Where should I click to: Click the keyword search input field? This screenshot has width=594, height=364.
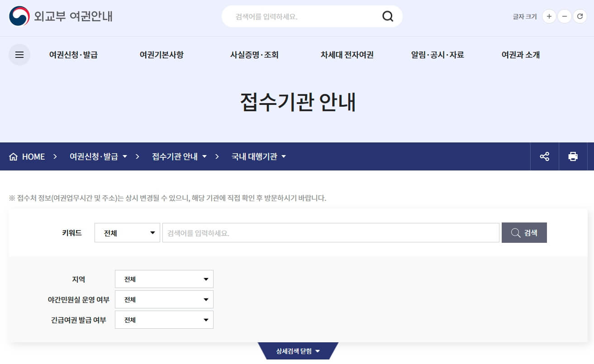(x=330, y=232)
